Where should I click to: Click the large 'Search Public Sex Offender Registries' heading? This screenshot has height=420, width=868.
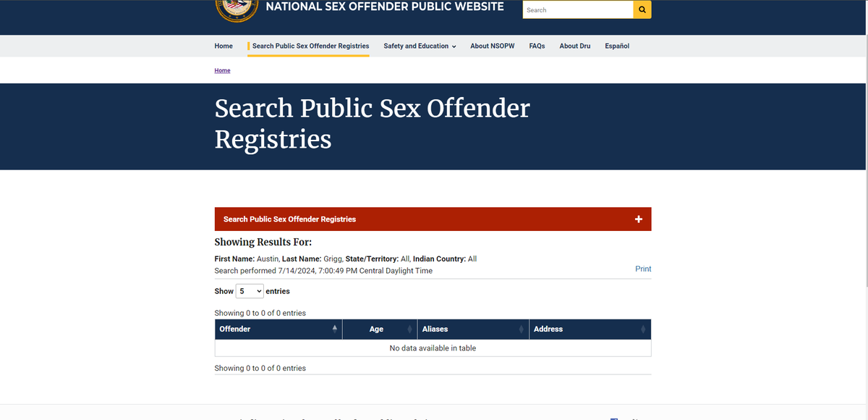(x=373, y=124)
